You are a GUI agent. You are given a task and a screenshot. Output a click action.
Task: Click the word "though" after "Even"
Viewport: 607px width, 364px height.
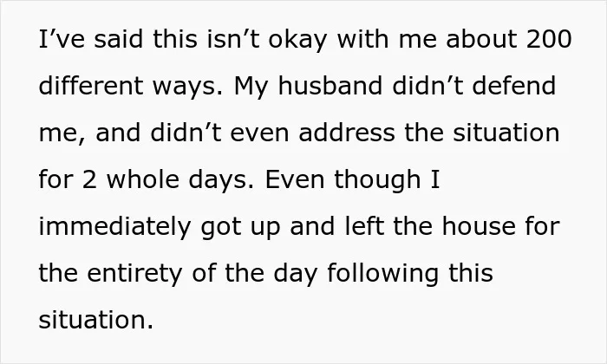pyautogui.click(x=377, y=181)
